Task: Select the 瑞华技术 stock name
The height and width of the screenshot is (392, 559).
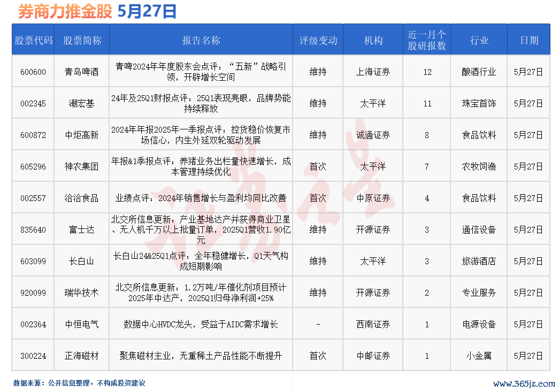Action: click(x=81, y=293)
